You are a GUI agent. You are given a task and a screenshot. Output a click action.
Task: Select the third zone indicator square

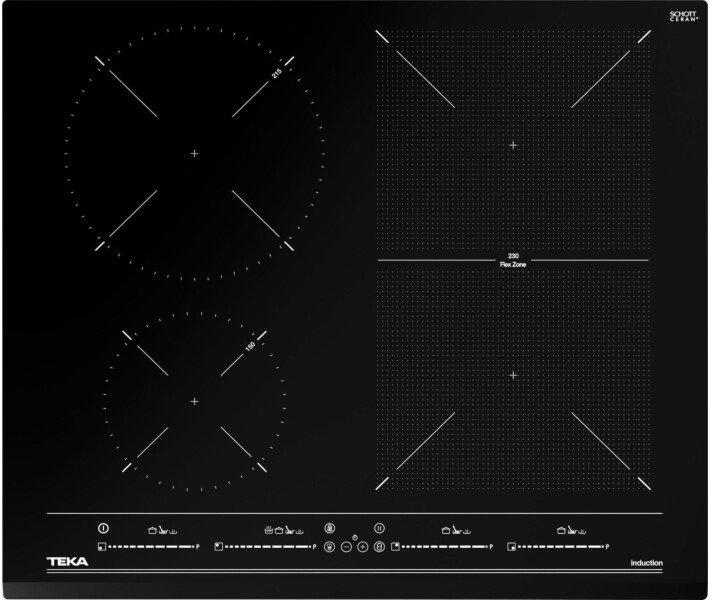coord(395,547)
